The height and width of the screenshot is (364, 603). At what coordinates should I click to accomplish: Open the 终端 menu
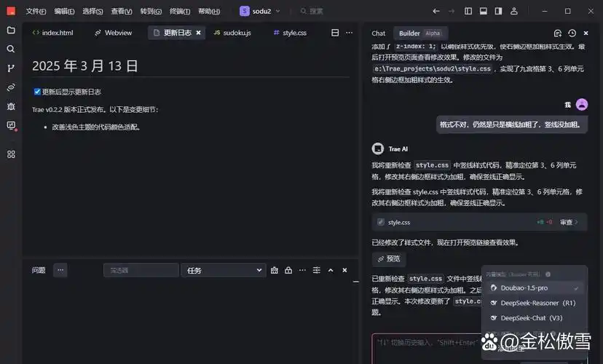tap(180, 11)
